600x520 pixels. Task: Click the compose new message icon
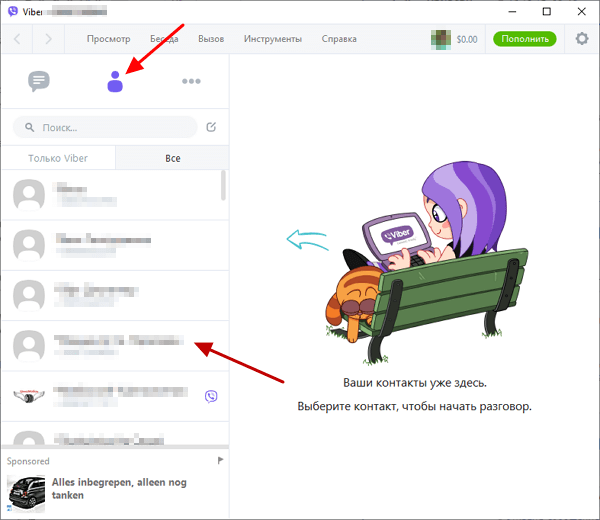pyautogui.click(x=211, y=127)
